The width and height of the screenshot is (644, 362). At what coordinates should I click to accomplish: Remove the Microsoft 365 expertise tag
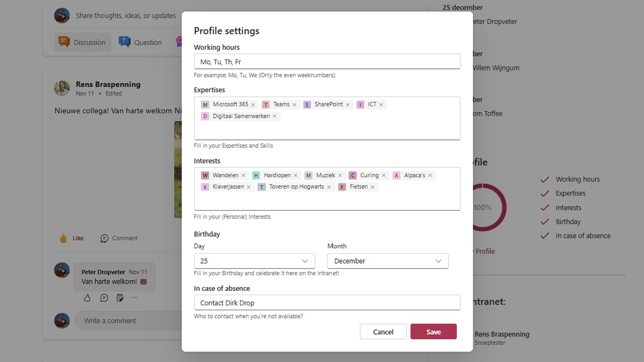point(253,105)
